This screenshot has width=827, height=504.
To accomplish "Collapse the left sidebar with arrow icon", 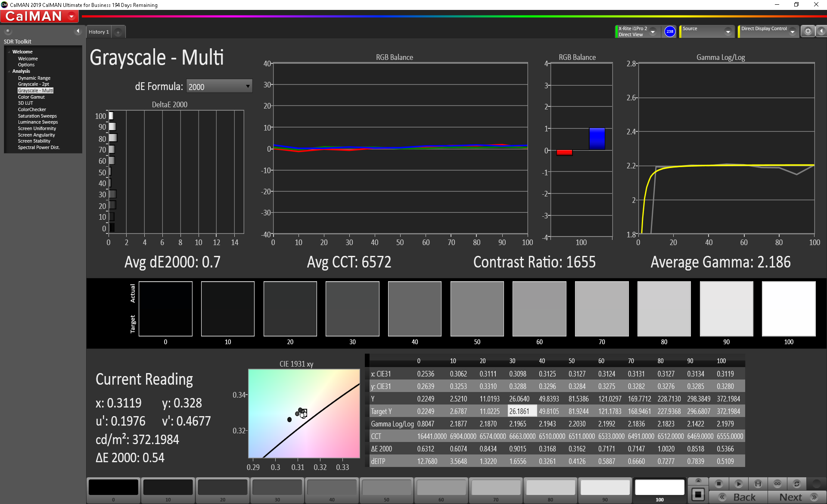I will click(78, 31).
